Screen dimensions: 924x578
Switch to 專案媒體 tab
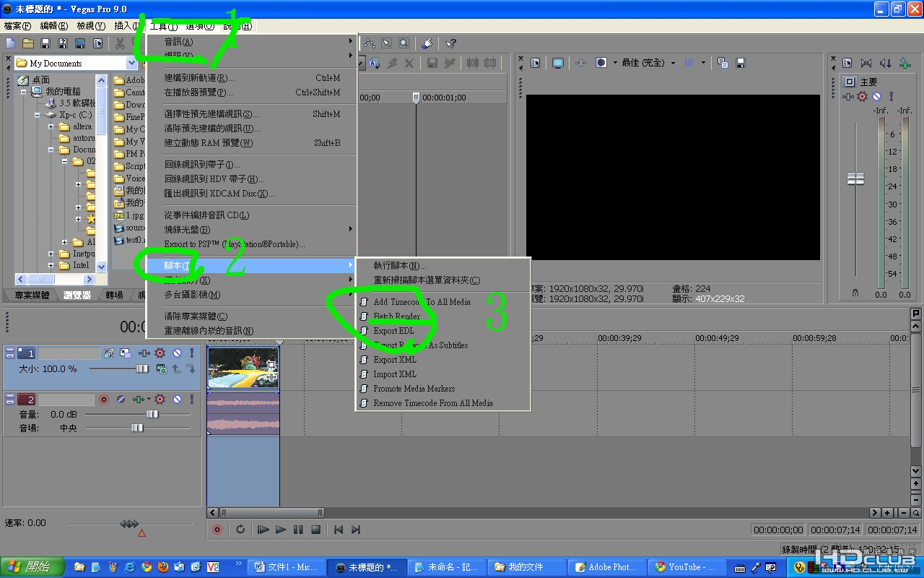click(32, 295)
